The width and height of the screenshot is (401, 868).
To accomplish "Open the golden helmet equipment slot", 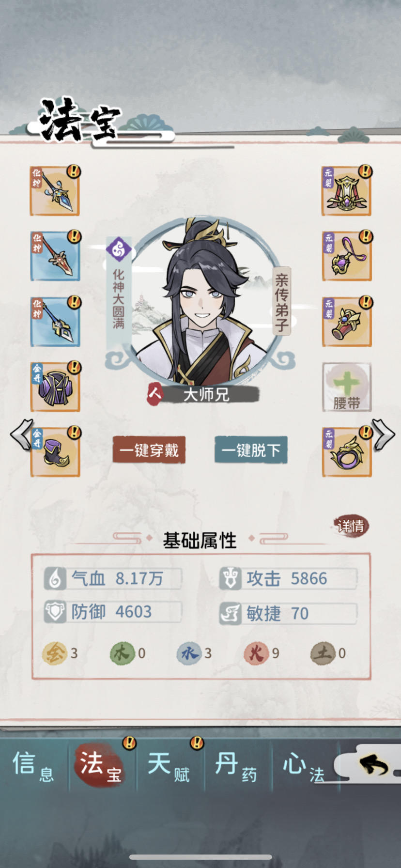I will click(x=346, y=191).
